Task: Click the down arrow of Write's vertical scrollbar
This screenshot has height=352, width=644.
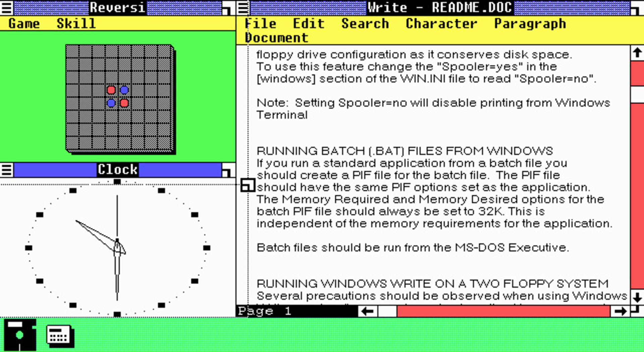Action: (x=637, y=297)
